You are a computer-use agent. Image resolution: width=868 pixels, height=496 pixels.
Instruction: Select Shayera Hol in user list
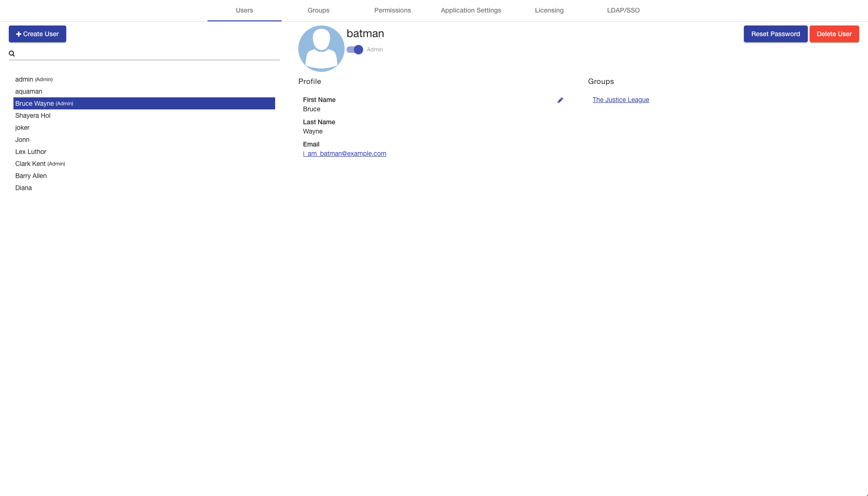point(144,115)
